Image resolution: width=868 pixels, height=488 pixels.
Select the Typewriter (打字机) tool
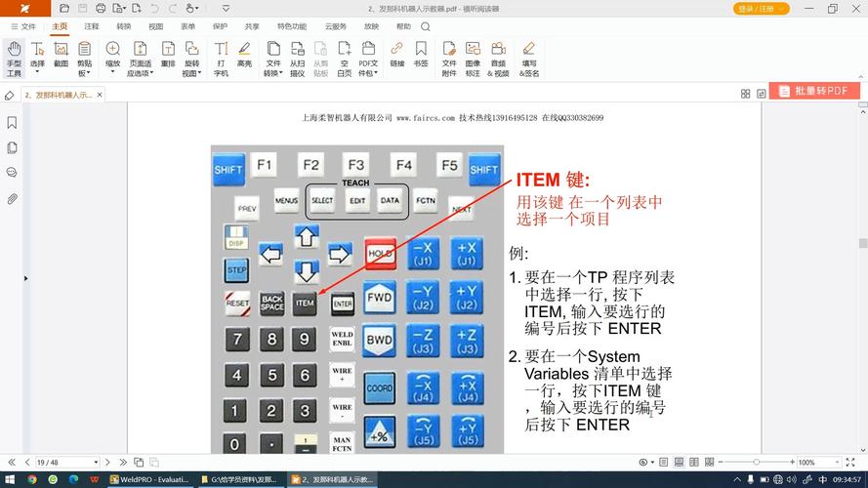(x=221, y=59)
